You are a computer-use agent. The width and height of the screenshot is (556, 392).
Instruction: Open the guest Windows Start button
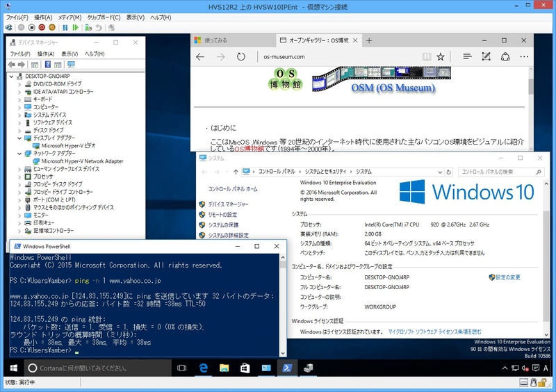(13, 368)
